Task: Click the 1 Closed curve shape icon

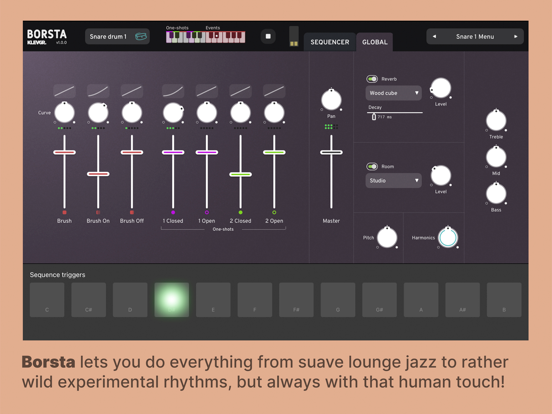Action: click(173, 91)
